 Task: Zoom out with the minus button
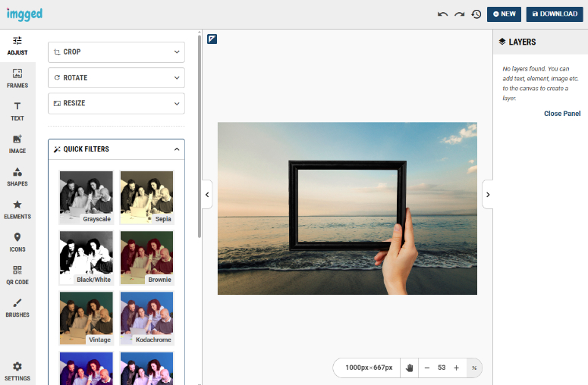point(426,368)
